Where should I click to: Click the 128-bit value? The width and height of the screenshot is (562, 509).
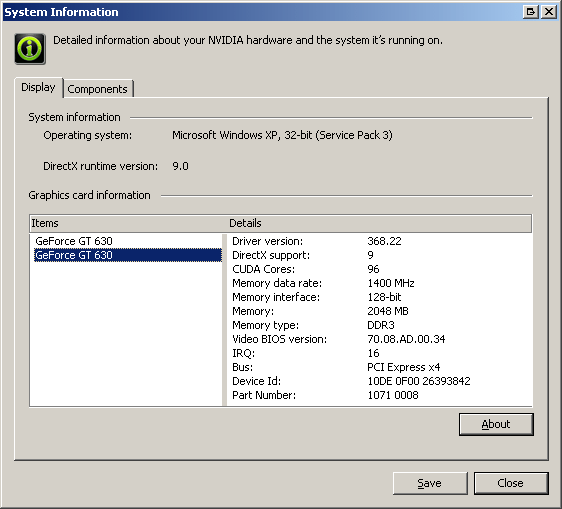pos(384,297)
